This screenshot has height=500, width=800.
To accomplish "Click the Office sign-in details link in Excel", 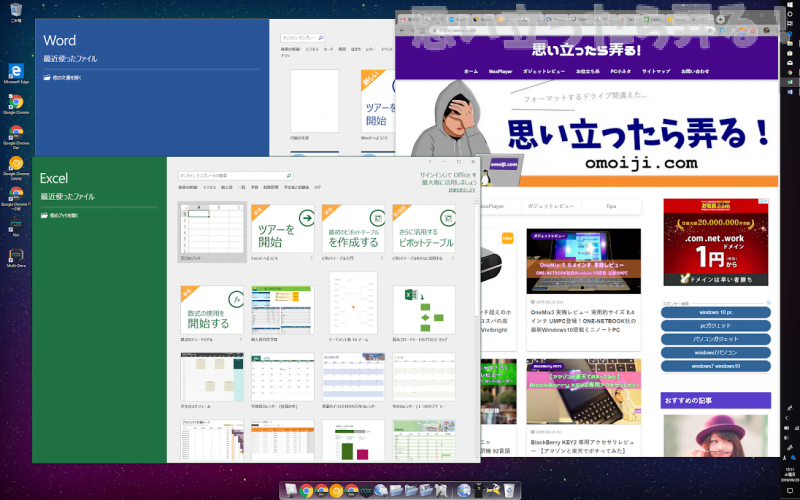I will click(462, 190).
